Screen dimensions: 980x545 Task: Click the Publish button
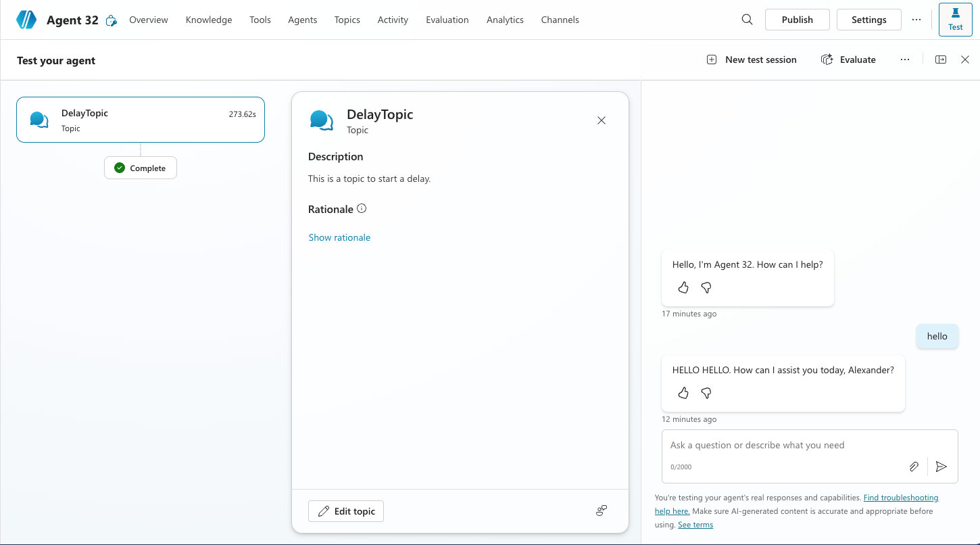(797, 20)
